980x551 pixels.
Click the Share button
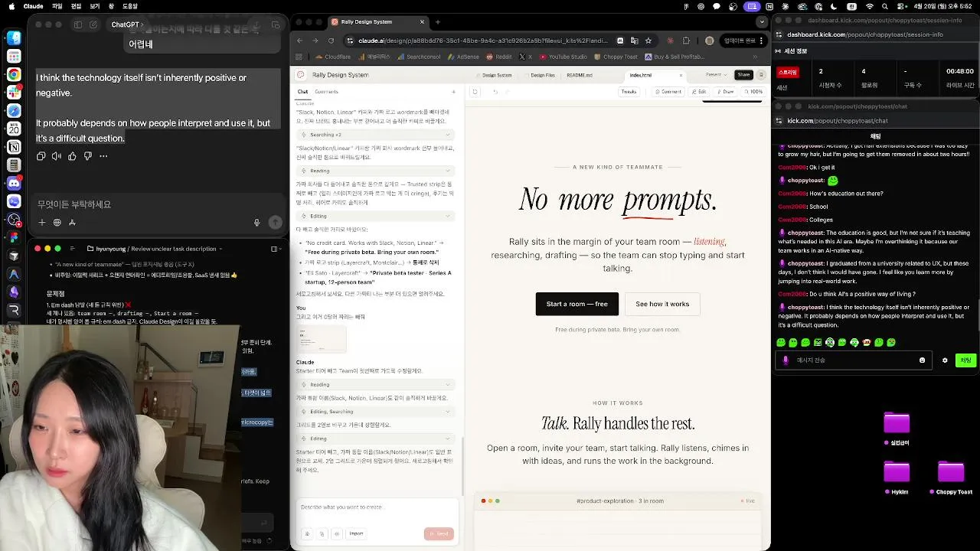click(x=743, y=75)
